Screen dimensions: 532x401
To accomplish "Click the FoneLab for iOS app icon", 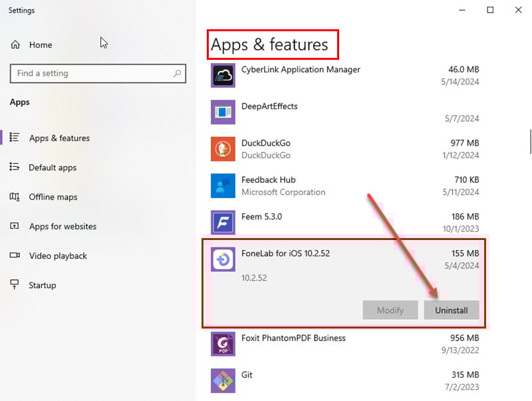I will point(223,259).
